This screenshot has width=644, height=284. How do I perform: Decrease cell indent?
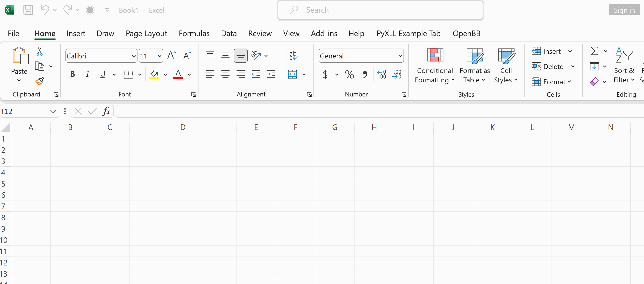click(256, 74)
